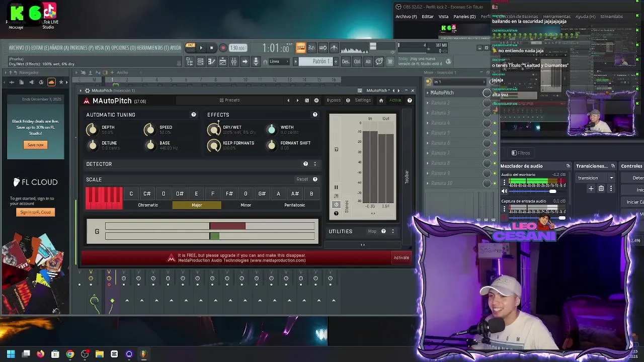Open DETECTOR help icon

(305, 164)
